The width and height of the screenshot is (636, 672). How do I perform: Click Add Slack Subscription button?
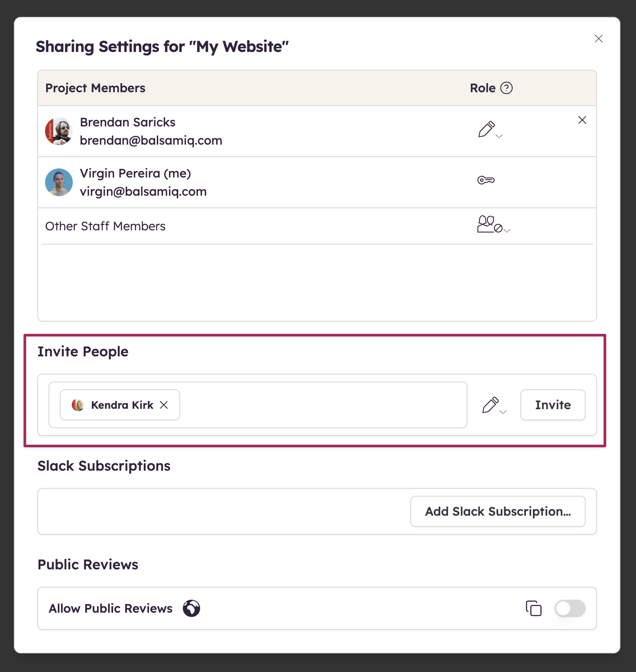pyautogui.click(x=497, y=511)
